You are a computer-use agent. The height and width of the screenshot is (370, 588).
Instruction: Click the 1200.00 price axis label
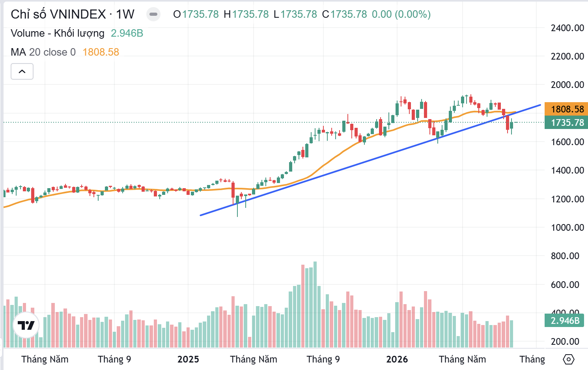[567, 199]
